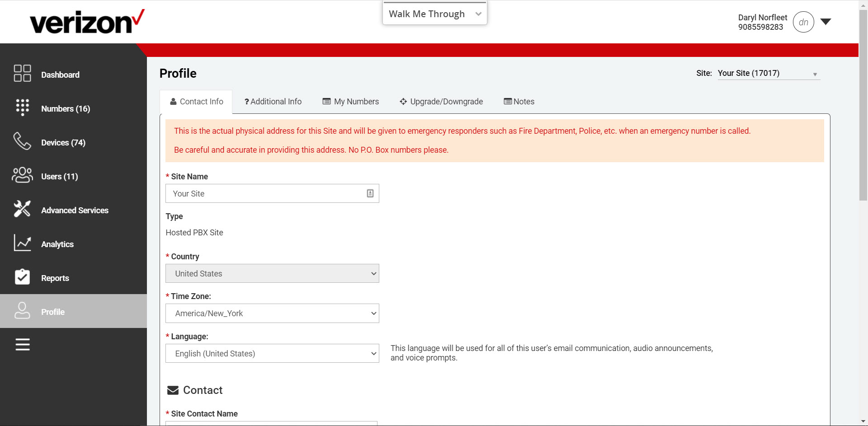
Task: Click the Analytics chart icon
Action: (x=22, y=243)
